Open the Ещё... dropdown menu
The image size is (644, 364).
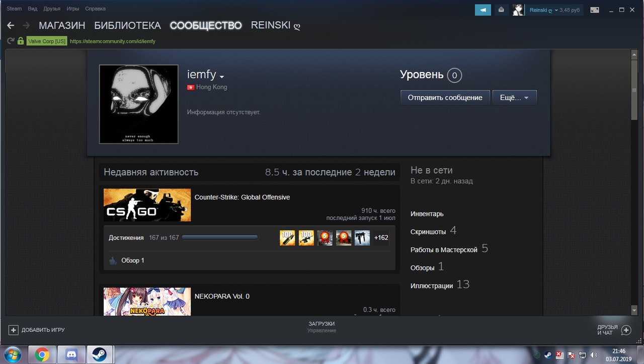[514, 98]
